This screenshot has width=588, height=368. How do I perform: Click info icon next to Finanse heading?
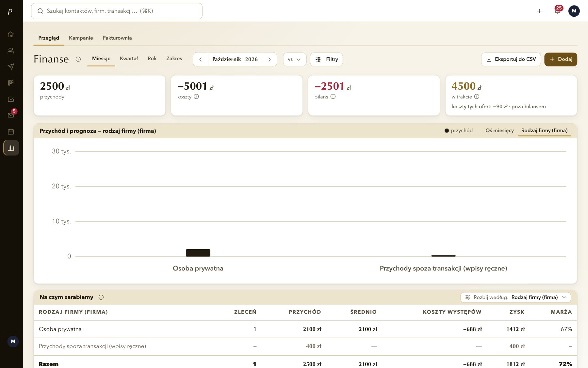78,59
